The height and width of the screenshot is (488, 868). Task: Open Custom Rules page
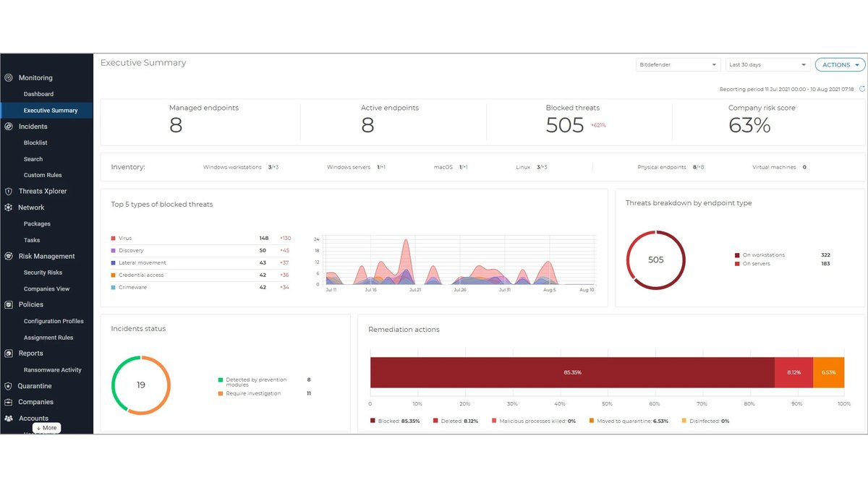[x=43, y=175]
